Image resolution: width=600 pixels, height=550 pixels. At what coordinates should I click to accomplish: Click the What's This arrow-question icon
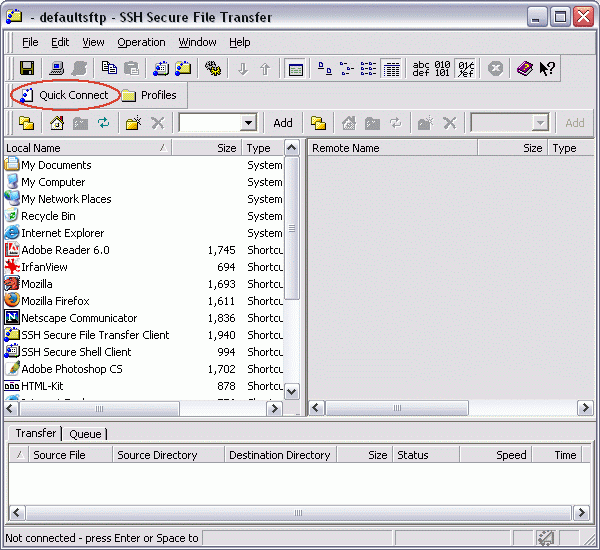[547, 69]
